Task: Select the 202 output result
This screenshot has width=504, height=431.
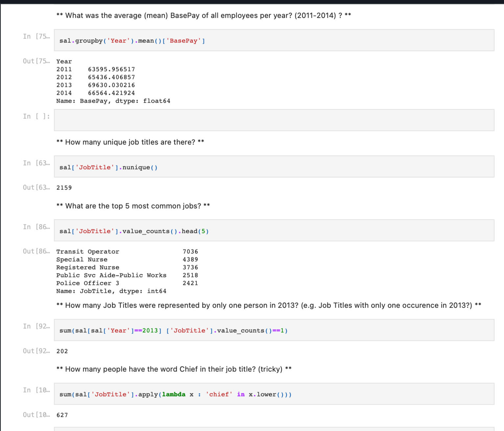Action: [62, 351]
